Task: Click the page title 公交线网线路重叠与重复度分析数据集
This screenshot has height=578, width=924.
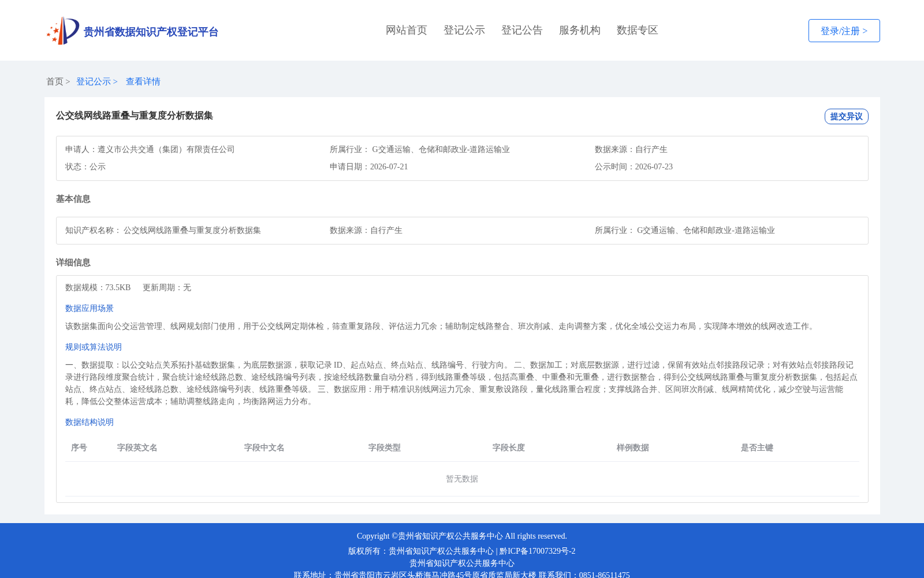Action: tap(135, 116)
